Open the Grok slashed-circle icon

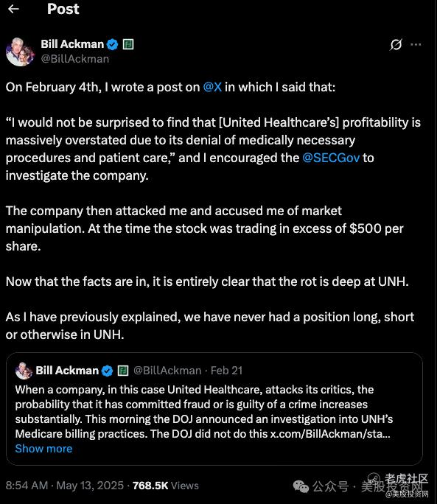click(x=396, y=44)
